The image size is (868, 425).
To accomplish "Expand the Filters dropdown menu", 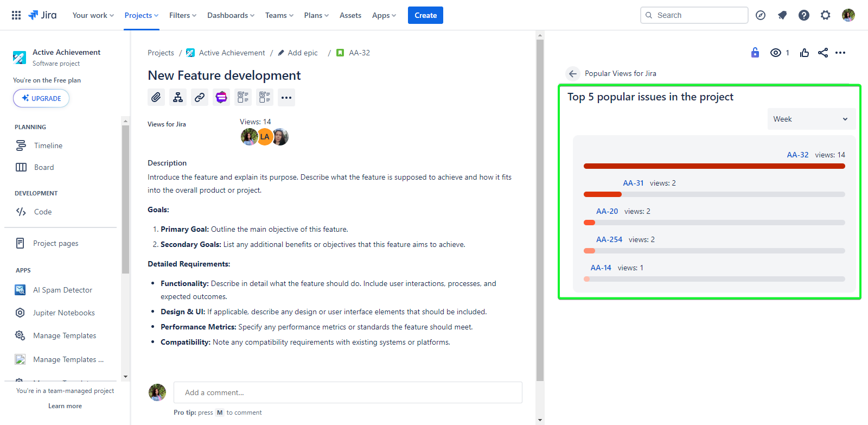I will (x=182, y=15).
